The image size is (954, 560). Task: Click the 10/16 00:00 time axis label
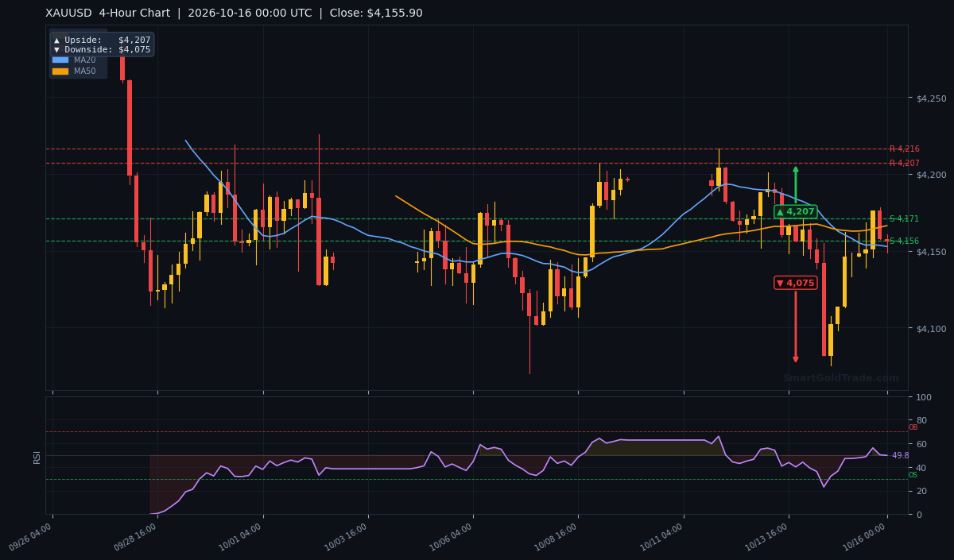[867, 537]
